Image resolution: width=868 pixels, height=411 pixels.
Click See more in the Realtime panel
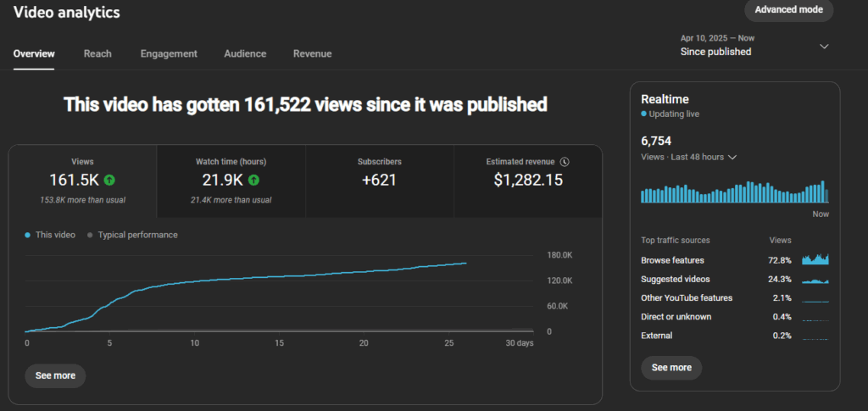(671, 368)
